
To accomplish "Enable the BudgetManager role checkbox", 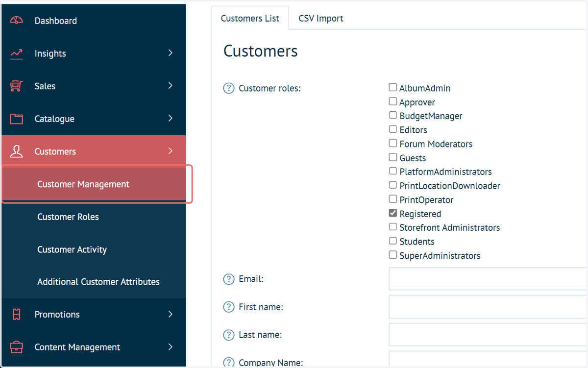I will tap(393, 115).
